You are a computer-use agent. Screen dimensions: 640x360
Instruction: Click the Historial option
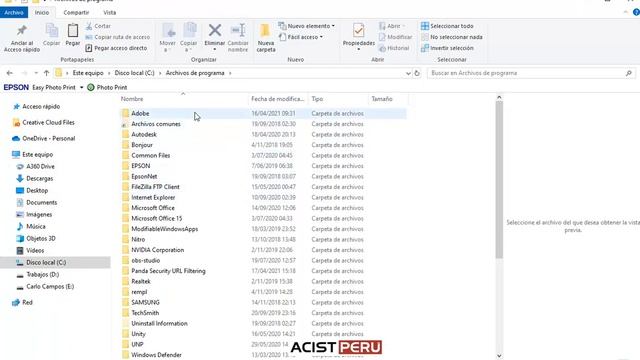point(394,48)
